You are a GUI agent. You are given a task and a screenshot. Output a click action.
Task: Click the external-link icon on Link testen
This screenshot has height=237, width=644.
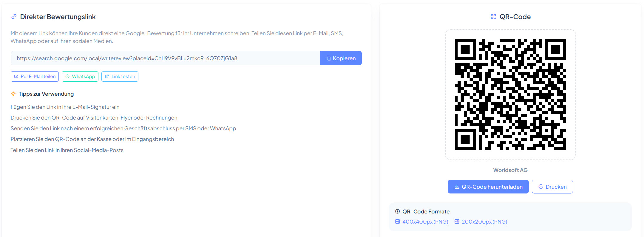[107, 77]
